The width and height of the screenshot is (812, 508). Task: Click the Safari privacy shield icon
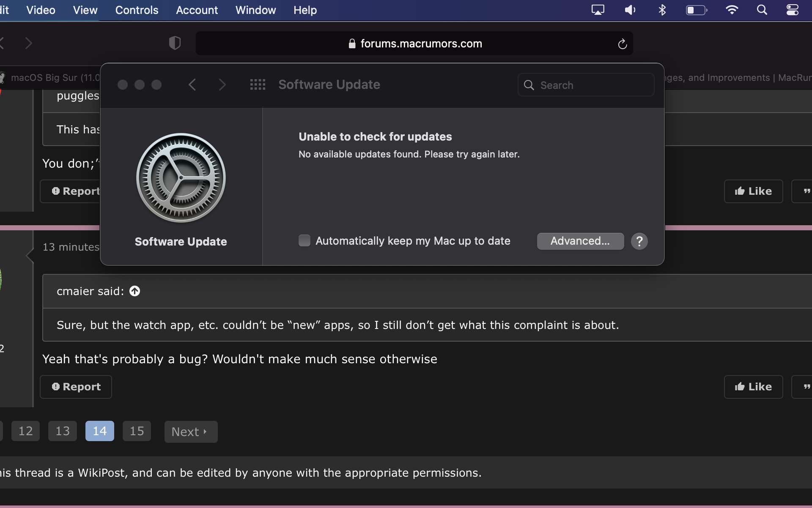coord(175,43)
